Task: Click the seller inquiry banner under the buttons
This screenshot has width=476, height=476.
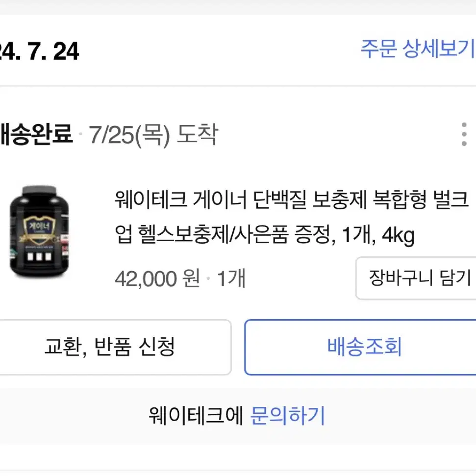Action: [238, 416]
